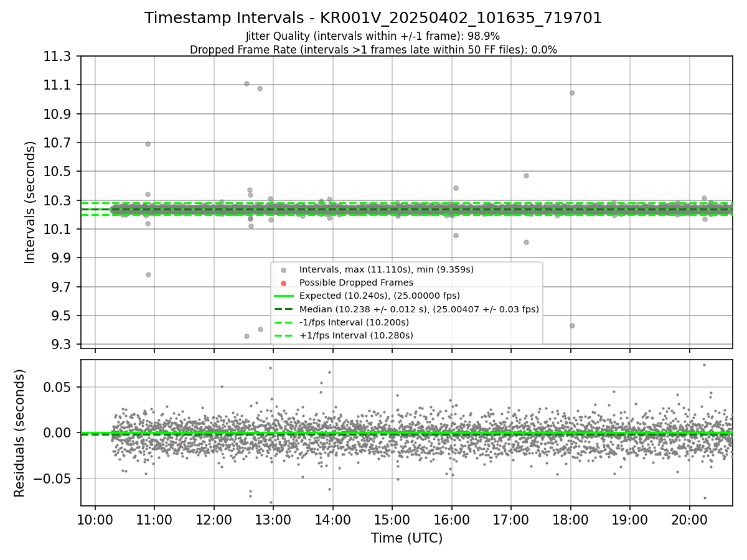Screen dimensions: 747x560
Task: Click the x-axis tick label '15:00'
Action: click(392, 521)
